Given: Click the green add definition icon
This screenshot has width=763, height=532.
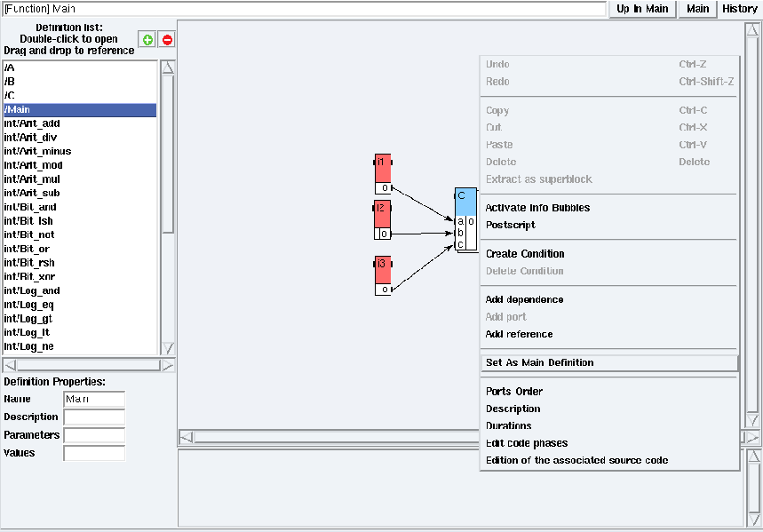Looking at the screenshot, I should point(147,39).
